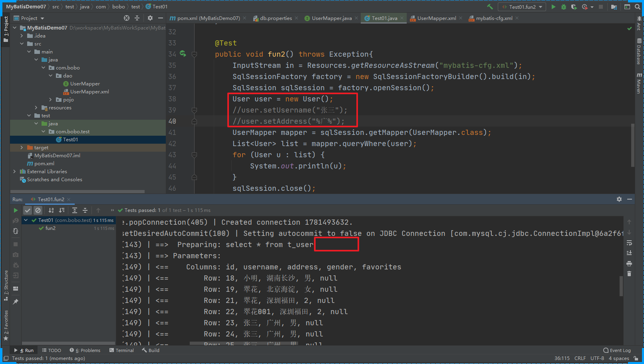Open the Problems tool window
This screenshot has height=364, width=644.
coord(85,350)
